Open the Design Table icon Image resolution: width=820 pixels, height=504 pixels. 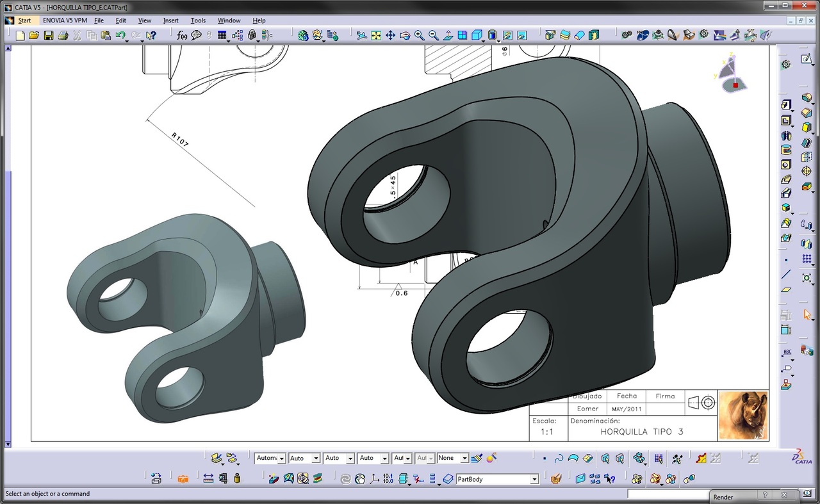[222, 35]
